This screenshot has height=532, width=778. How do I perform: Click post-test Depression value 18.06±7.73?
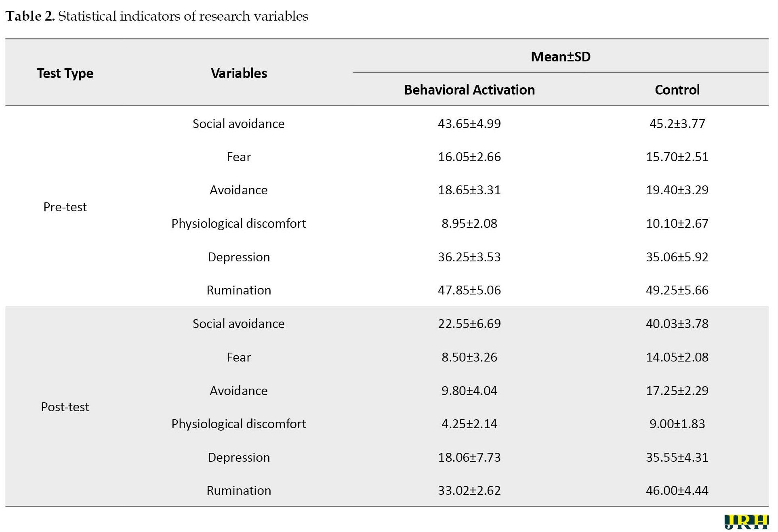click(x=469, y=457)
